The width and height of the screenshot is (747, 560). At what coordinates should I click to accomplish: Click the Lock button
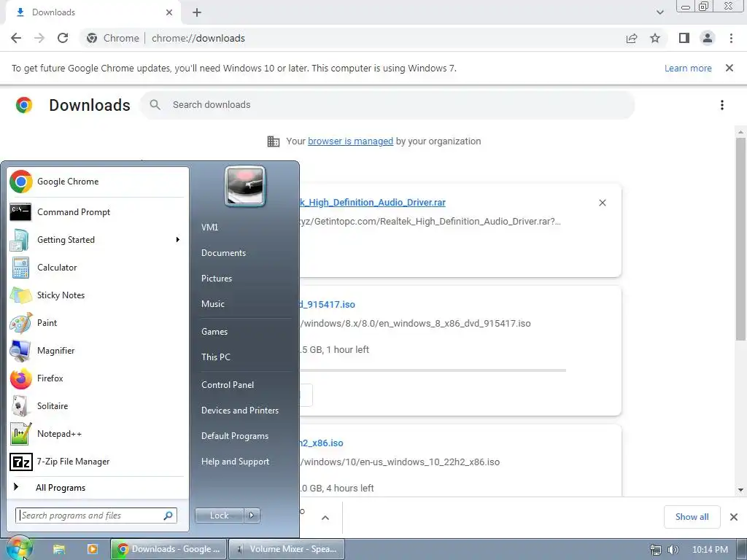click(220, 516)
